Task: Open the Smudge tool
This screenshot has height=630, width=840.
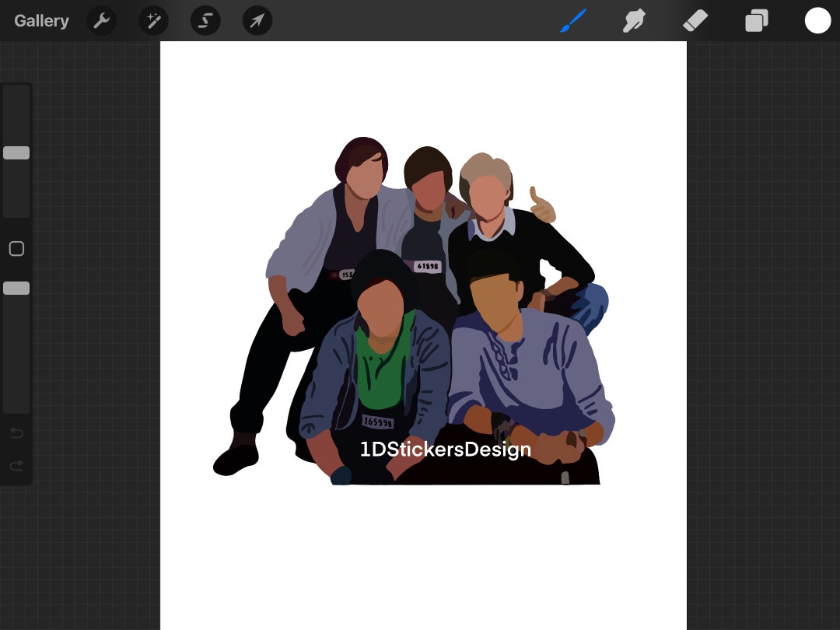Action: pyautogui.click(x=634, y=20)
